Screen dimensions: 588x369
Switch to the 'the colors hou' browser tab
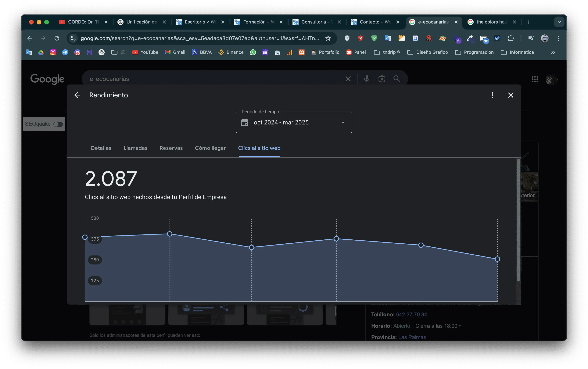pos(492,22)
